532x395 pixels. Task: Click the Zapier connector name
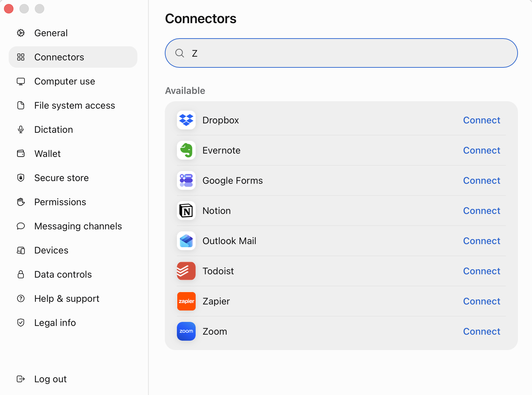[216, 301]
